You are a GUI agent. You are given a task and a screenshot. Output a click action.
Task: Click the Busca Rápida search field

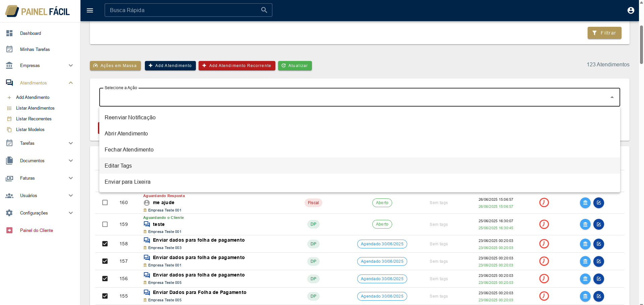(x=189, y=10)
